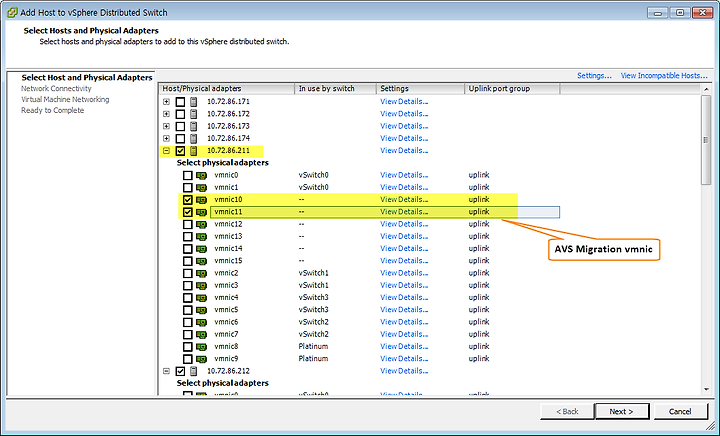The image size is (720, 436).
Task: Click the scrollbar up arrow
Action: point(706,89)
